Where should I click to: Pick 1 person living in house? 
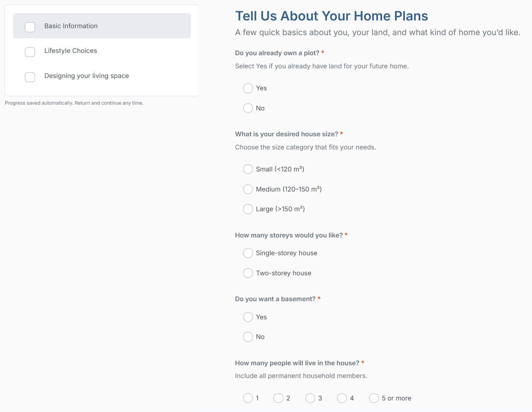248,398
